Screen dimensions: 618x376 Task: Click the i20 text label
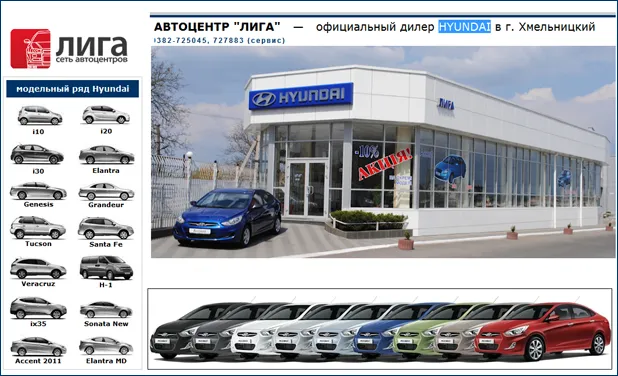pos(106,131)
